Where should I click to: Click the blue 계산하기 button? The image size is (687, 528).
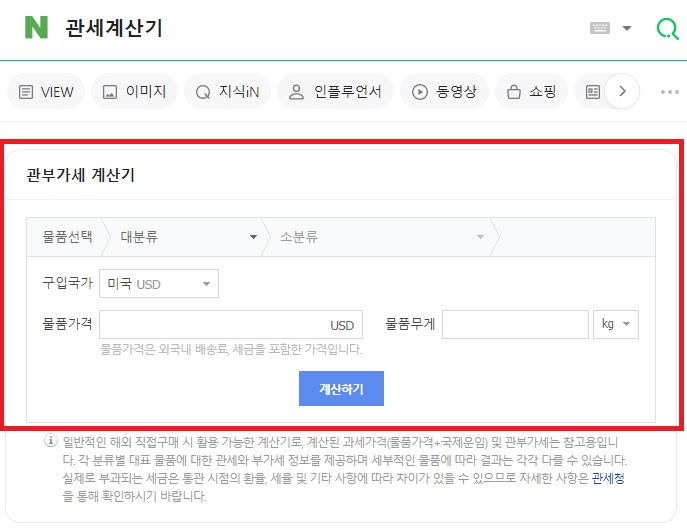[341, 388]
